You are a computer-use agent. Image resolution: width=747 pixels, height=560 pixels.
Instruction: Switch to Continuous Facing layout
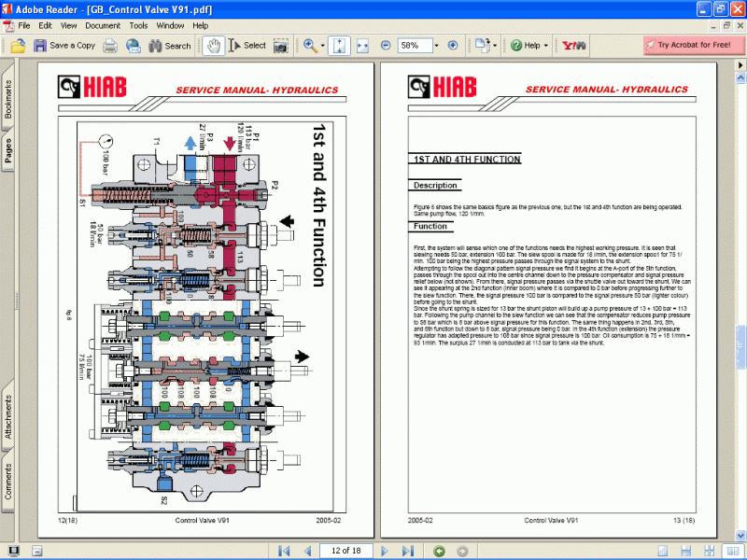(x=709, y=551)
